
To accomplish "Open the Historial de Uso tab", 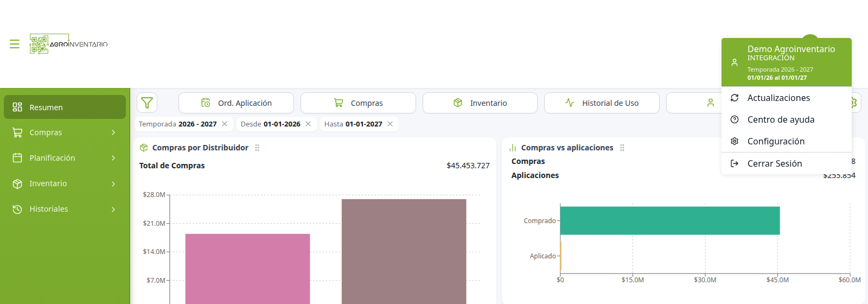I will pyautogui.click(x=602, y=103).
